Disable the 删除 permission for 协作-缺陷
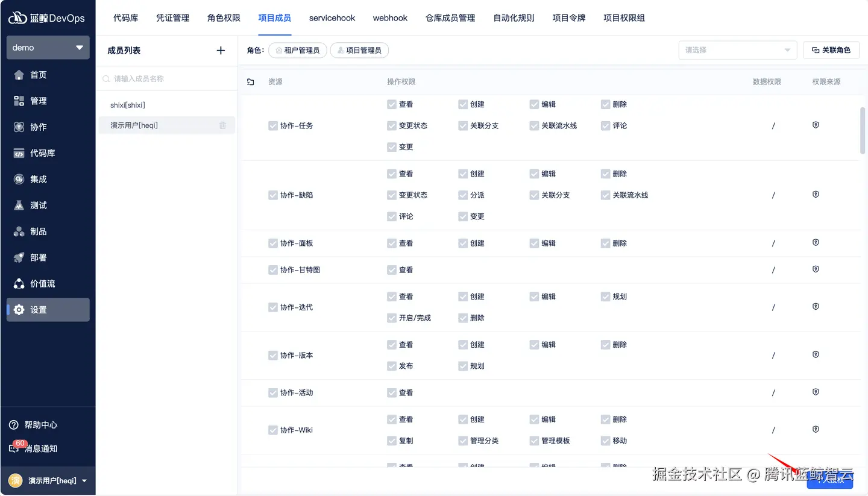Screen dimensions: 868x496 pos(605,174)
